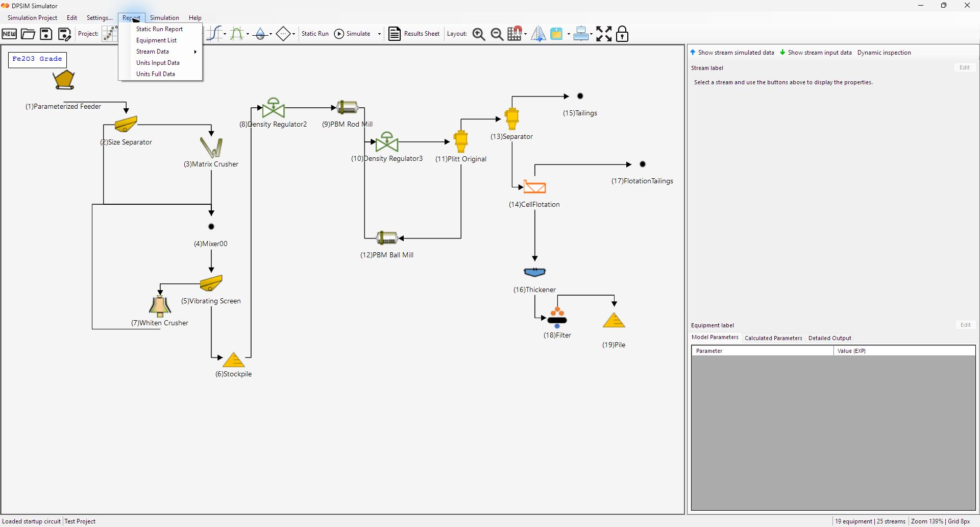Click the yellow label note icon
This screenshot has height=527, width=980.
[x=556, y=34]
